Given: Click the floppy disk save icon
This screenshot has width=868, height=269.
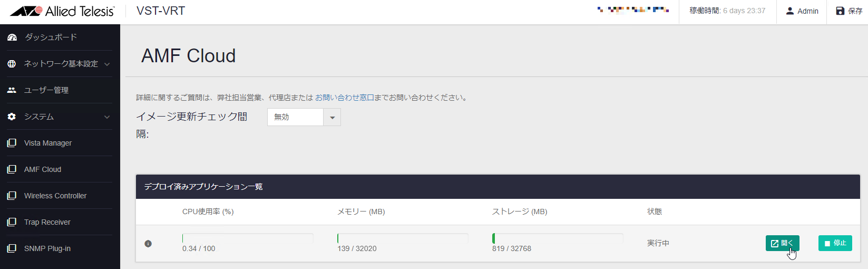Looking at the screenshot, I should (840, 11).
